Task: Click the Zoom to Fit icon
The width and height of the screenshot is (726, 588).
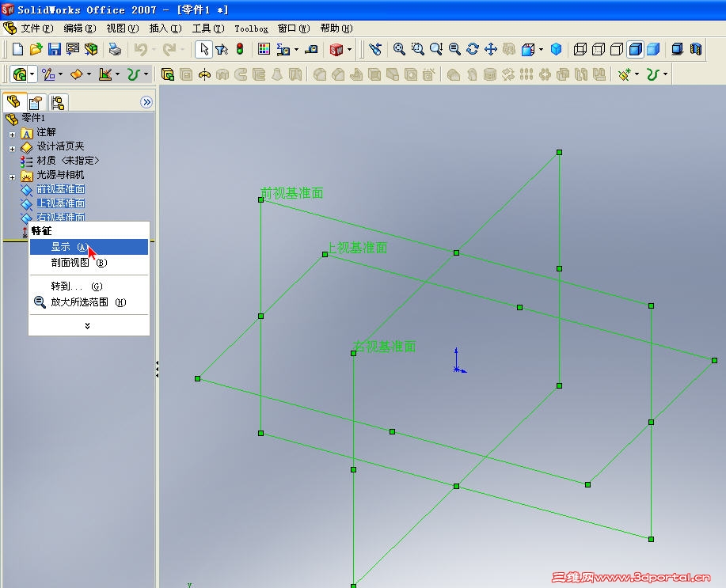Action: (399, 49)
